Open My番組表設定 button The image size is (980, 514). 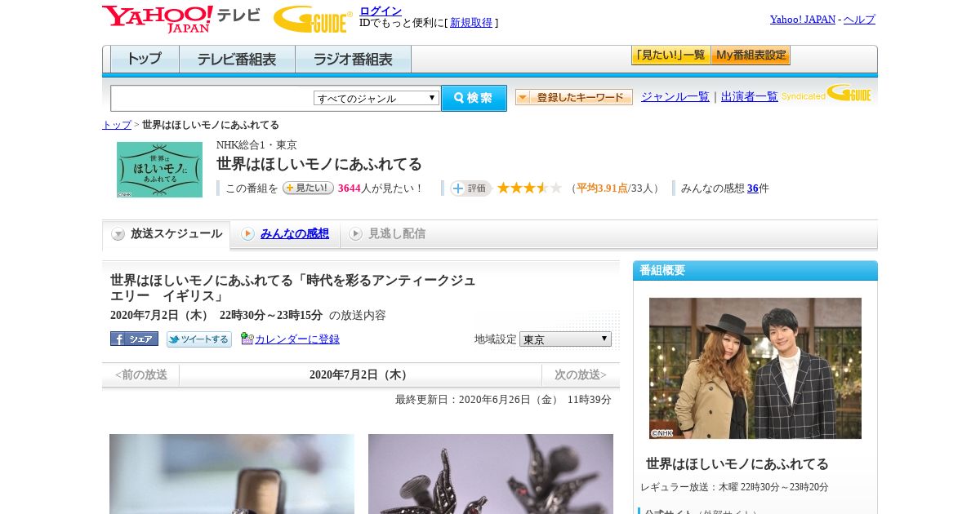click(x=751, y=55)
